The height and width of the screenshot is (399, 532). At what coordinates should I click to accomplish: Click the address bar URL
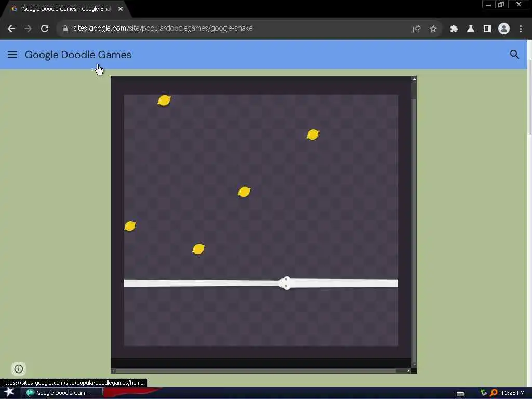tap(163, 28)
